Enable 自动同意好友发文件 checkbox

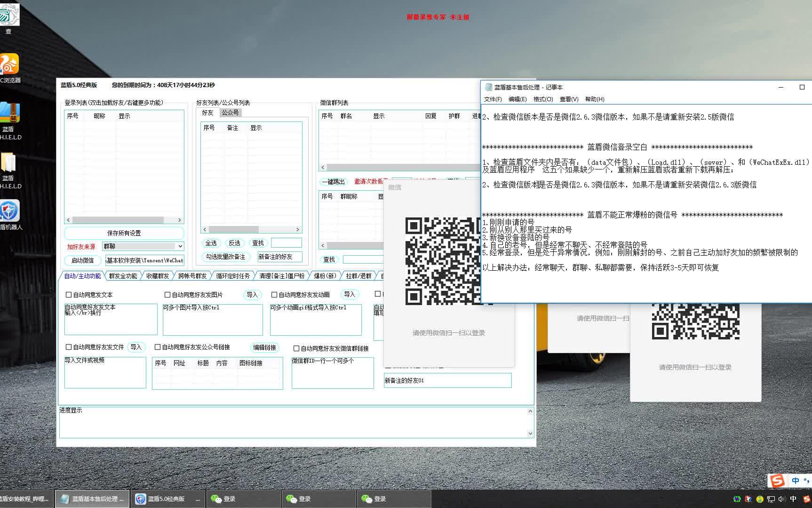69,347
